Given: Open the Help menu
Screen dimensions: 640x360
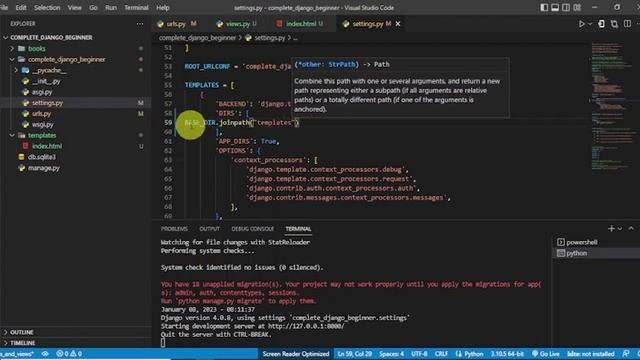Looking at the screenshot, I should point(163,7).
